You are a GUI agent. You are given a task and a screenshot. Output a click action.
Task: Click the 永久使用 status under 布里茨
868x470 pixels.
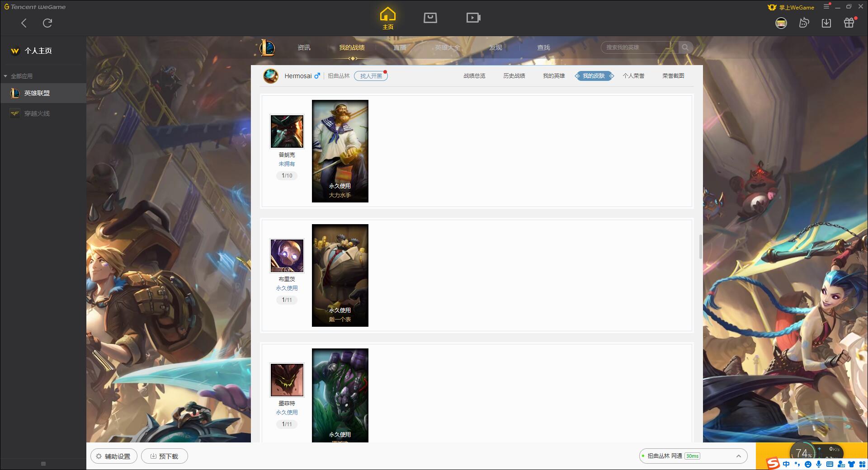(x=287, y=288)
